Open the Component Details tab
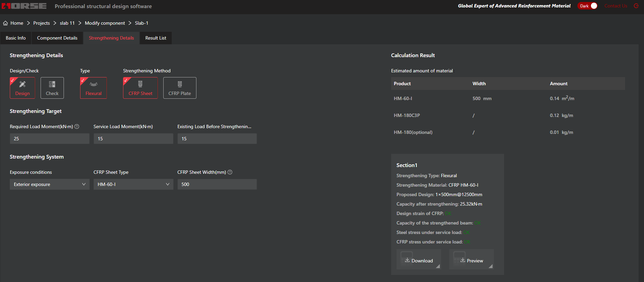The width and height of the screenshot is (644, 282). (57, 38)
